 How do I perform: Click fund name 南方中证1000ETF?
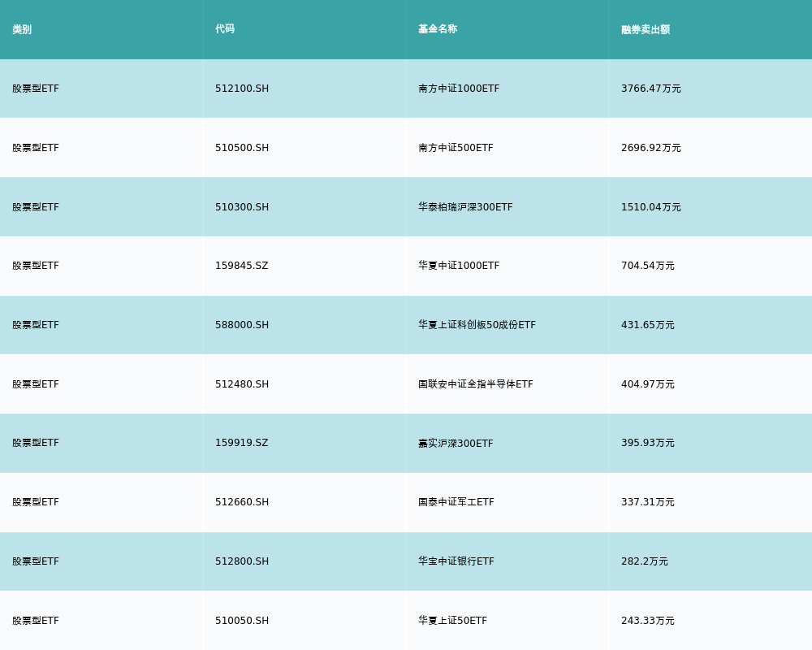pos(459,89)
